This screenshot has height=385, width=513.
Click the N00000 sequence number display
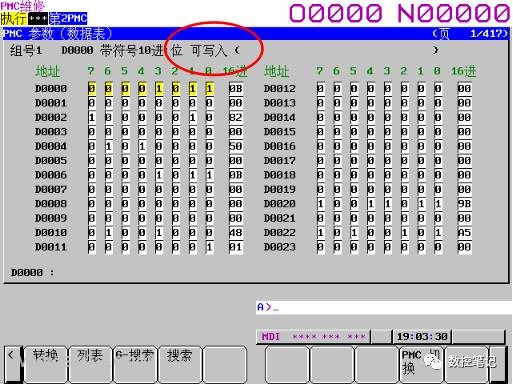tap(454, 13)
